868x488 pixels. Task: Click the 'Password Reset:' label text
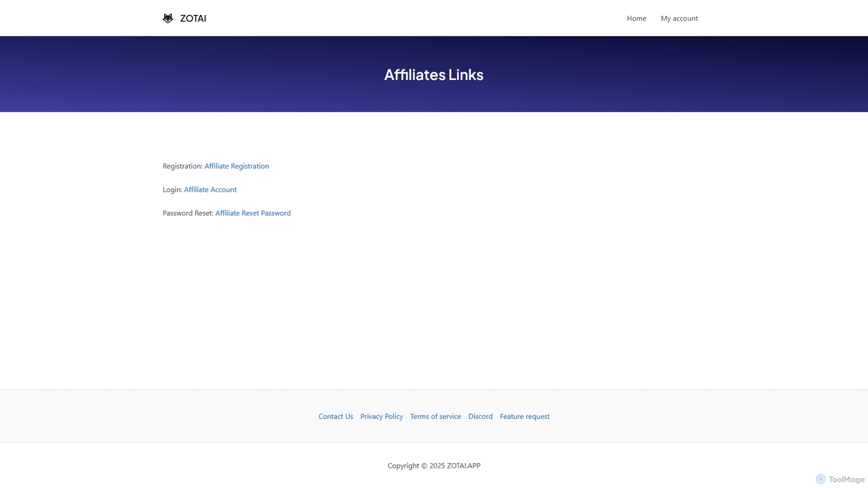pos(188,213)
